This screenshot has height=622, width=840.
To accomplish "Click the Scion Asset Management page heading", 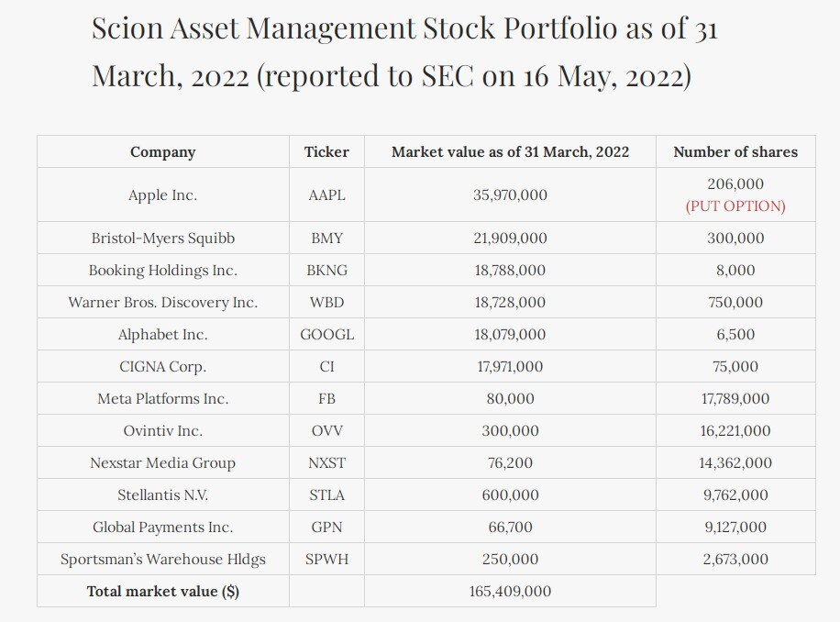I will 404,51.
